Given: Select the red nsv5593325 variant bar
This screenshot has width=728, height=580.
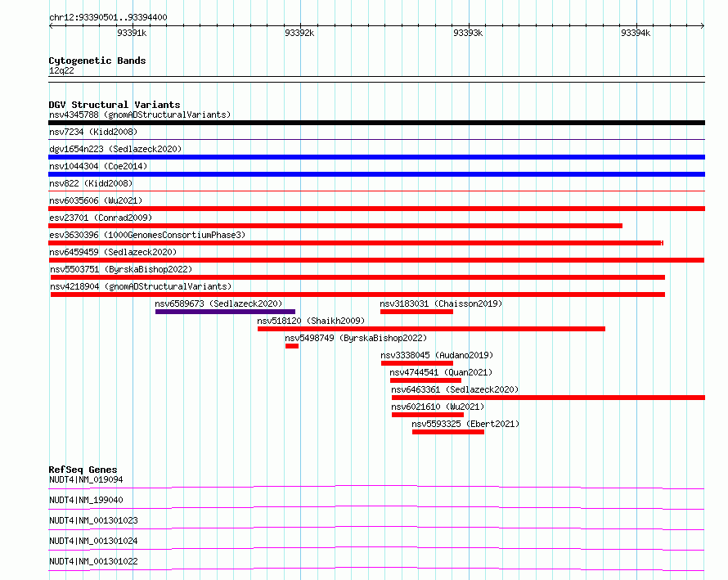Looking at the screenshot, I should [x=448, y=432].
